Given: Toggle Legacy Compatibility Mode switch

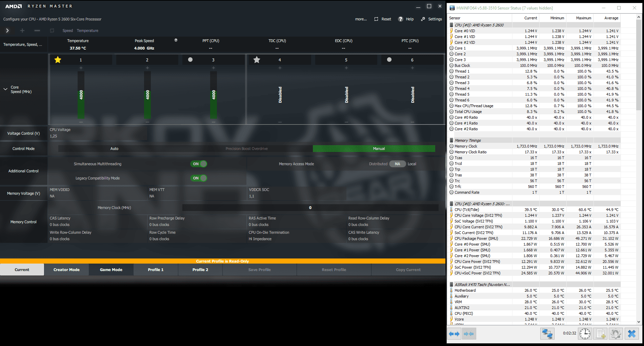Looking at the screenshot, I should [199, 178].
